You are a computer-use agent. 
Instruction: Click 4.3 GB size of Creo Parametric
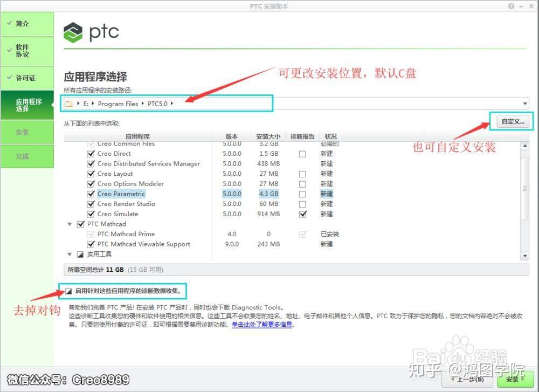coord(268,194)
